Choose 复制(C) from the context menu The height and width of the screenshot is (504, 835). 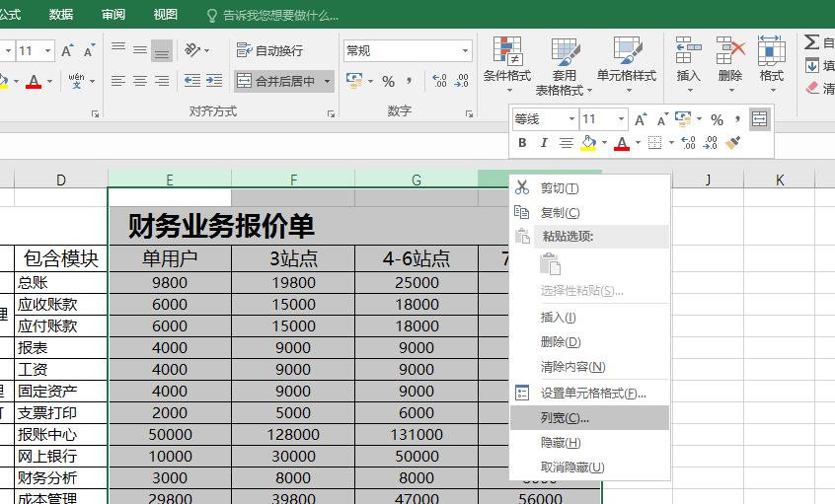(x=589, y=213)
